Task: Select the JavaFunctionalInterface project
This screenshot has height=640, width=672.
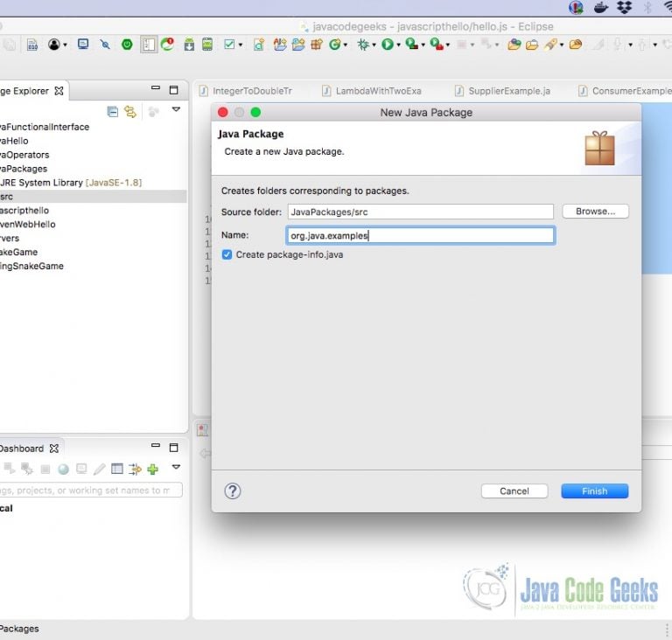Action: pos(45,127)
